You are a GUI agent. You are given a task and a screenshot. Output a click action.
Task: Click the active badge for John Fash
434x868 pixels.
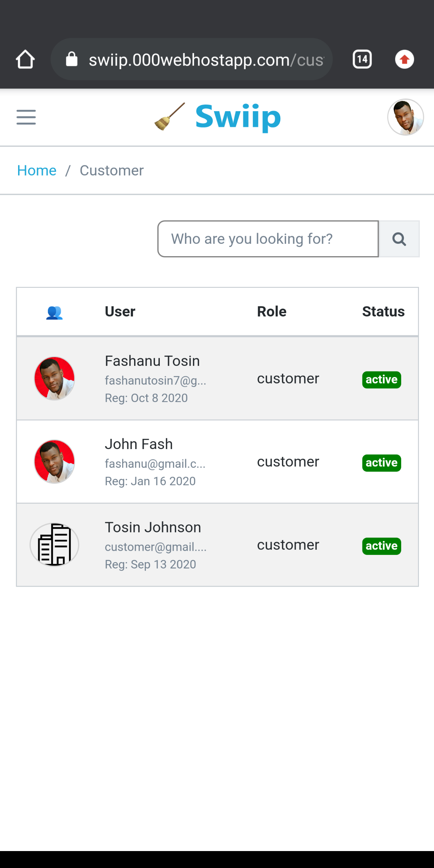(x=381, y=463)
